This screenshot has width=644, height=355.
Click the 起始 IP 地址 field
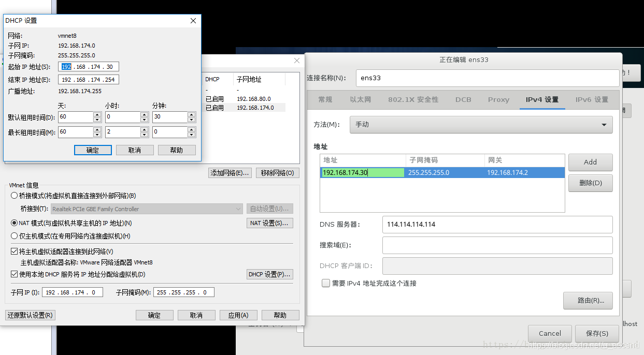[x=89, y=67]
